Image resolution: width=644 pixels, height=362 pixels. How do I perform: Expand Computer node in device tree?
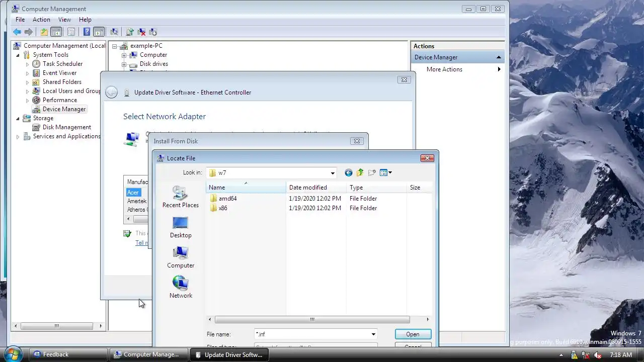[x=124, y=55]
